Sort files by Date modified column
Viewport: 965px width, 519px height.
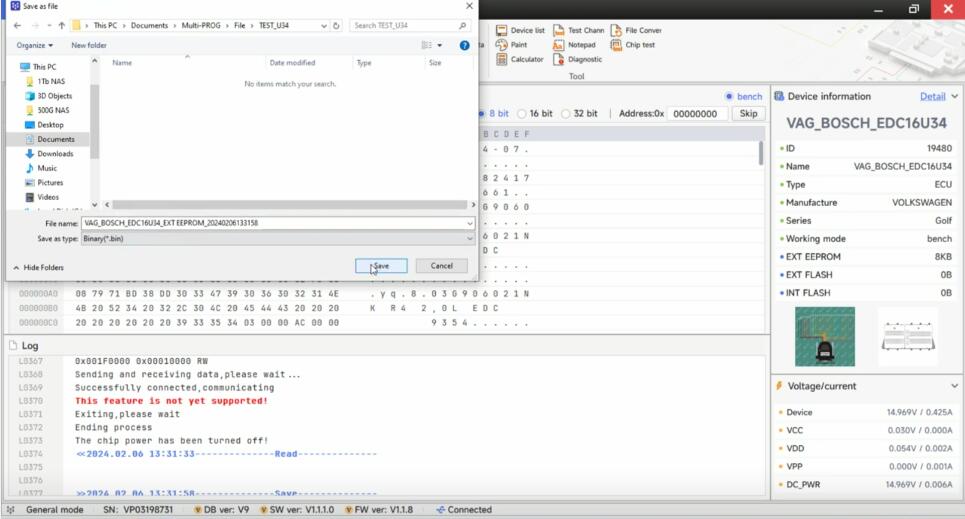(292, 63)
